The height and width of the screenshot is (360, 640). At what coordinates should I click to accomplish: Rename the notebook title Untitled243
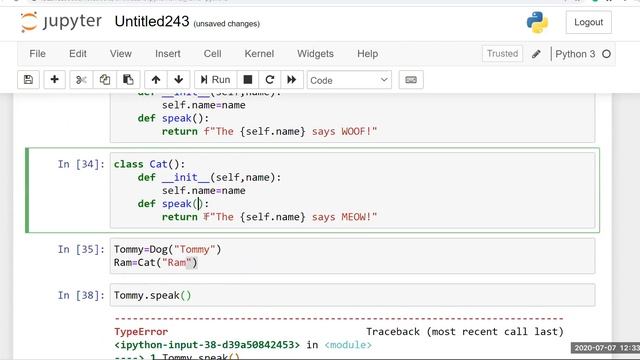pos(152,21)
